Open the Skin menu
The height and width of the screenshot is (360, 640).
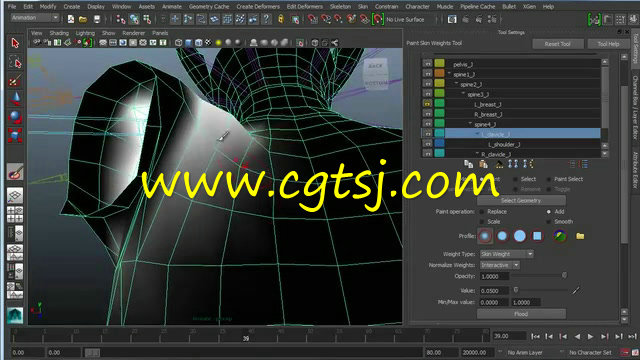coord(363,7)
